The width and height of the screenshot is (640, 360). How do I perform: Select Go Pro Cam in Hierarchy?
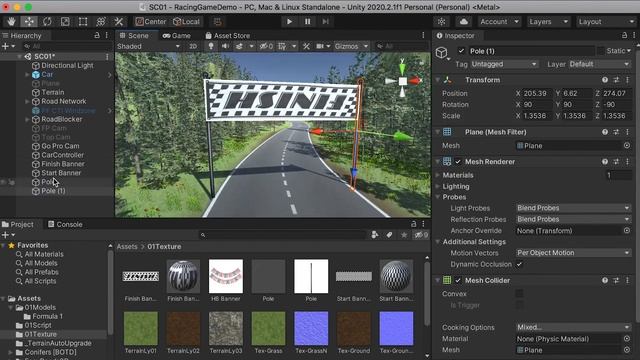tap(60, 146)
